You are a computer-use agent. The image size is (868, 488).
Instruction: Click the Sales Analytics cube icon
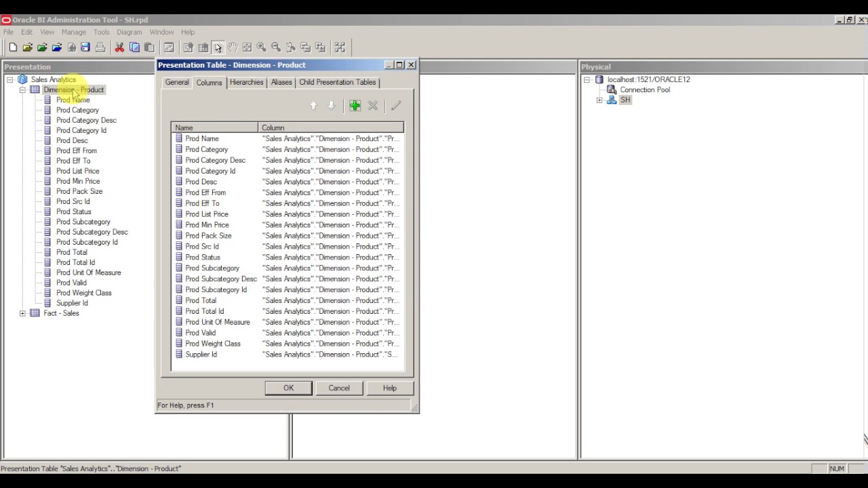pos(22,79)
